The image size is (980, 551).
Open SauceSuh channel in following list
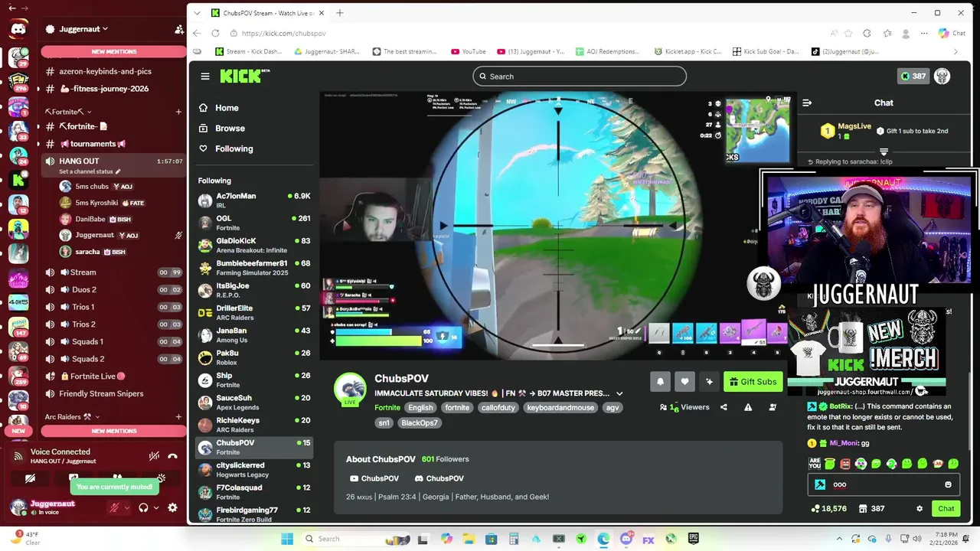pos(254,403)
